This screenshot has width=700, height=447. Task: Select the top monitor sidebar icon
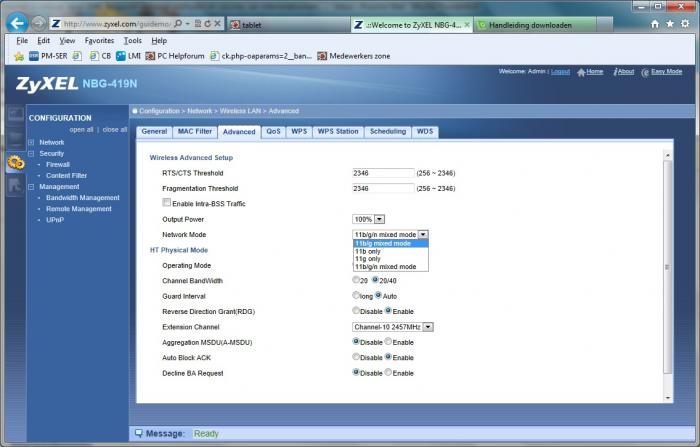pos(16,114)
